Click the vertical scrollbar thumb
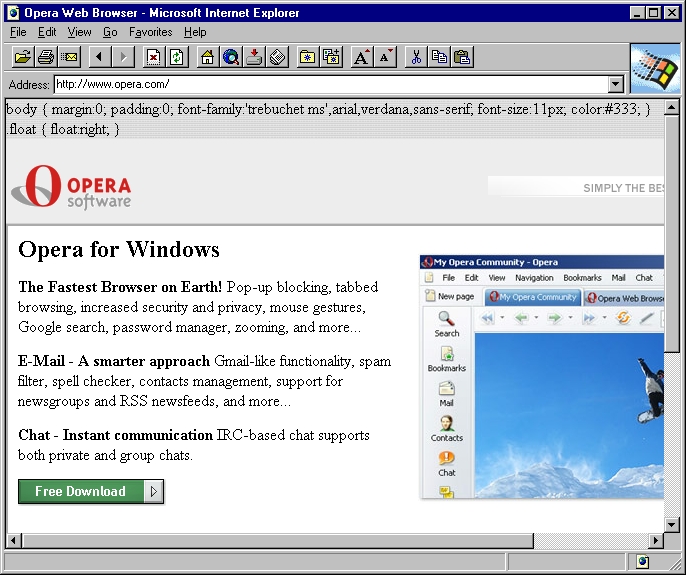Viewport: 686px width, 575px height. click(672, 233)
